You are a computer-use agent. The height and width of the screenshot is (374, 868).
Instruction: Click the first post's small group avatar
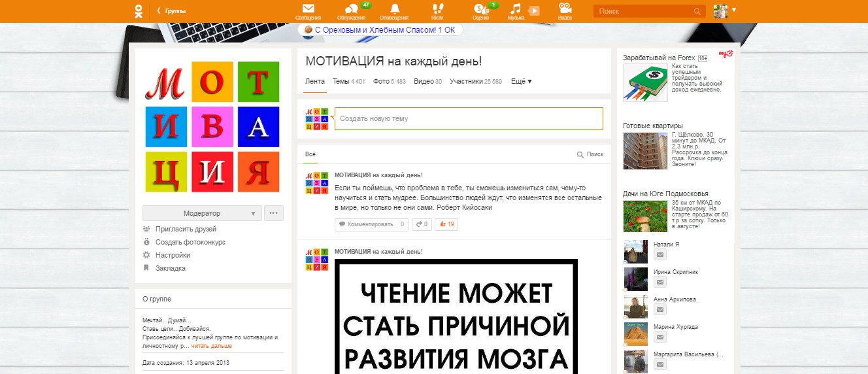[316, 184]
